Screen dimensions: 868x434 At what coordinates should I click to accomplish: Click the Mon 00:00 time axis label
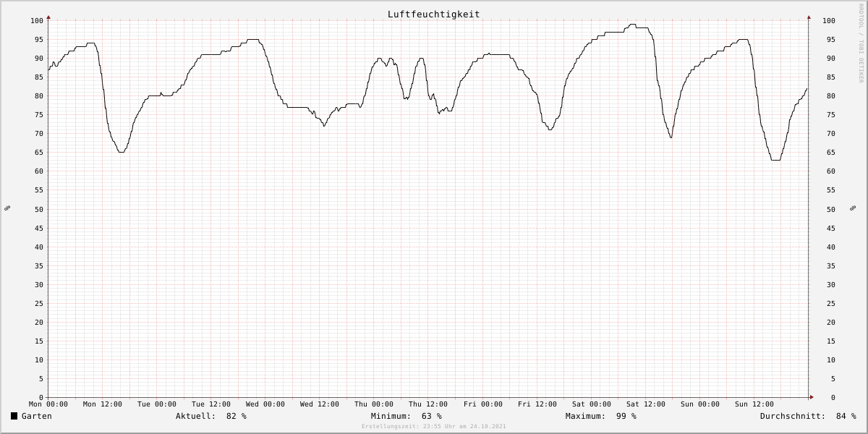[48, 404]
